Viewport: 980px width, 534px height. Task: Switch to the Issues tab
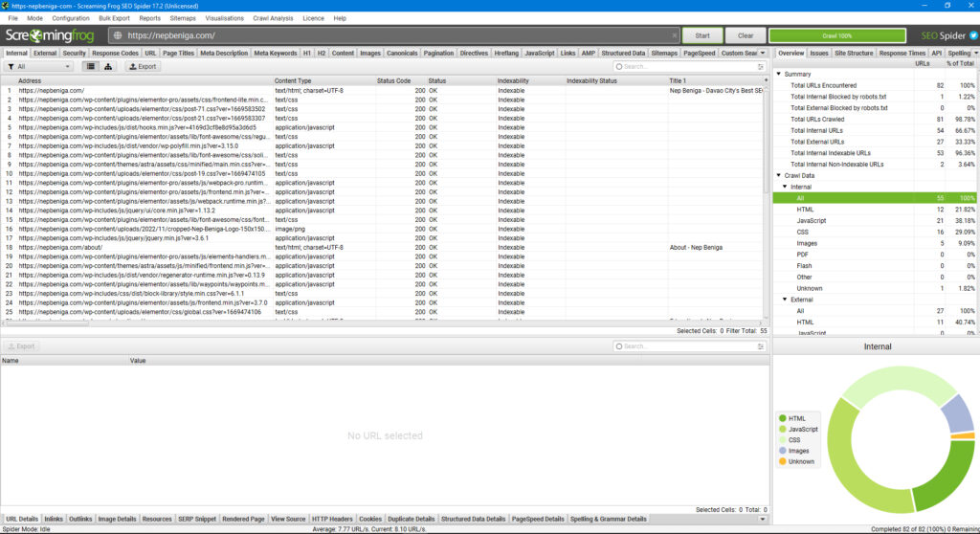click(x=819, y=54)
